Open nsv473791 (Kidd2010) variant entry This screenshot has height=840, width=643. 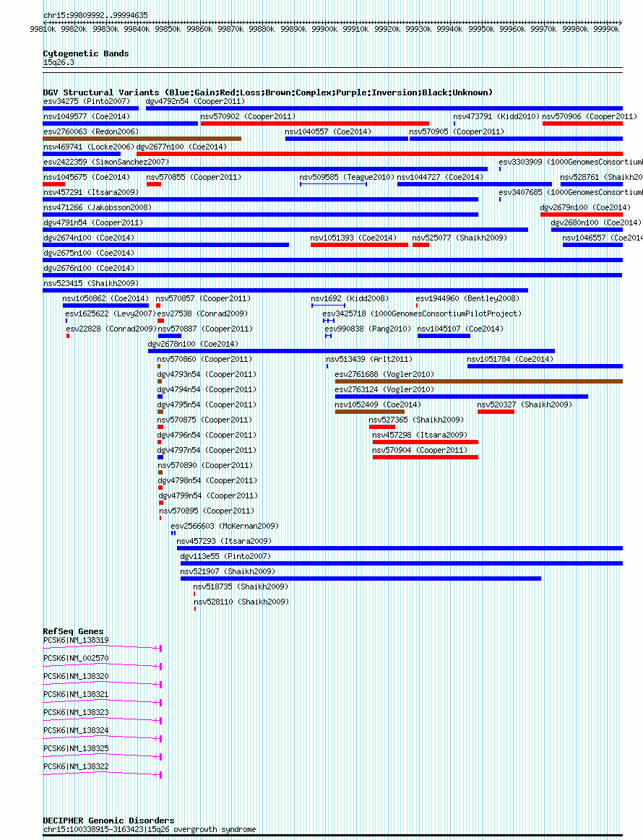click(496, 116)
